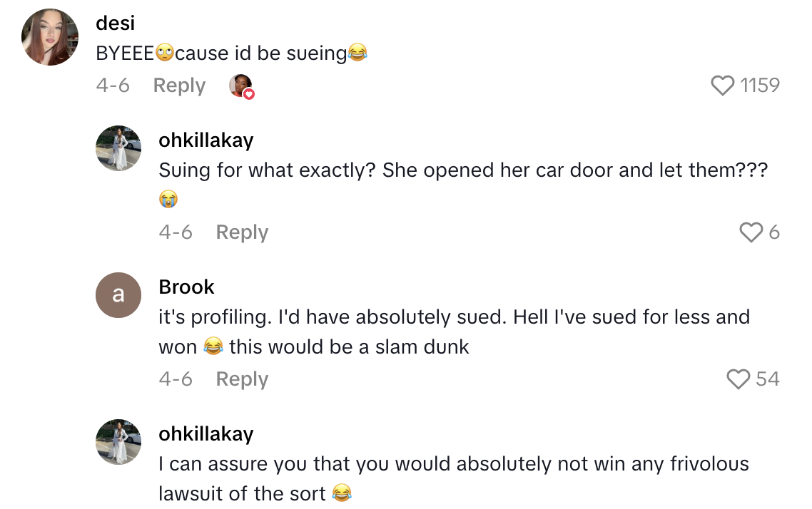Toggle the like on ohkillakay's 6-like reply
Viewport: 812px width, 509px height.
point(750,232)
